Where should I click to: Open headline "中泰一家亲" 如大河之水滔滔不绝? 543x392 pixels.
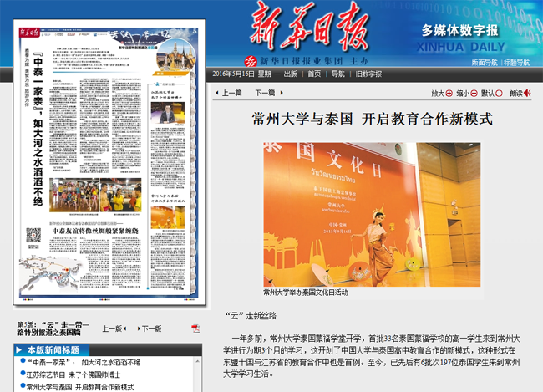84,362
